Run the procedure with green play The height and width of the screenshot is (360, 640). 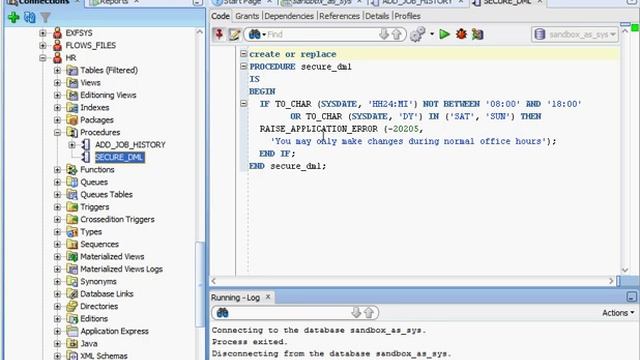click(x=444, y=34)
